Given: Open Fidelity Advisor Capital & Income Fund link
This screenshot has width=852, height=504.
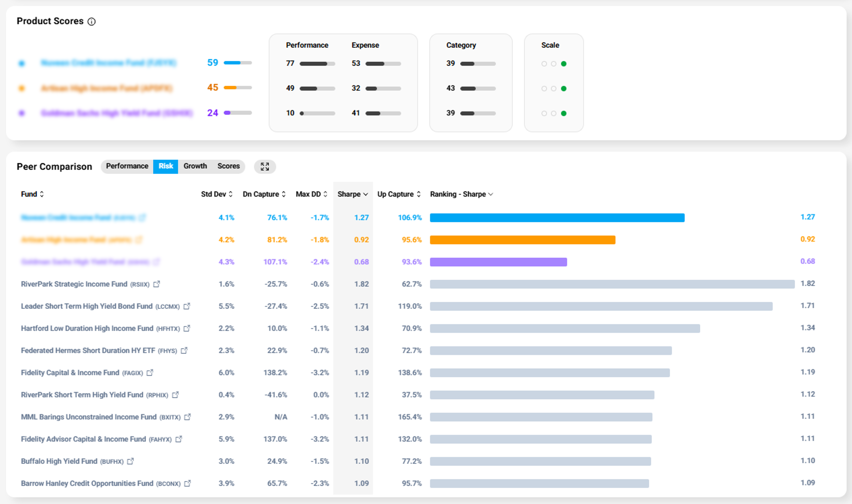Looking at the screenshot, I should click(x=96, y=439).
